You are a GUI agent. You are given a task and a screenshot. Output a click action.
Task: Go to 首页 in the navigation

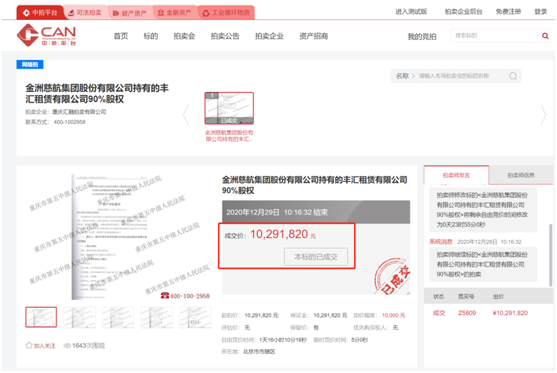(x=121, y=36)
